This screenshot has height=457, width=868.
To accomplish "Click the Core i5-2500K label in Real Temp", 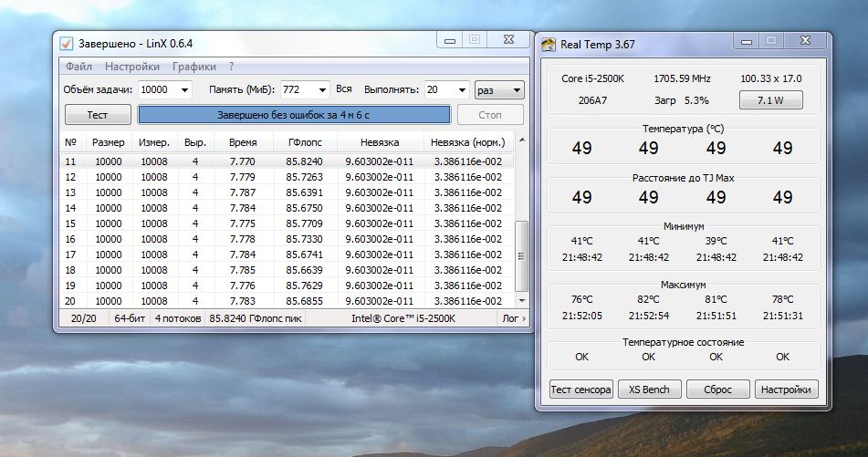I will (x=592, y=78).
